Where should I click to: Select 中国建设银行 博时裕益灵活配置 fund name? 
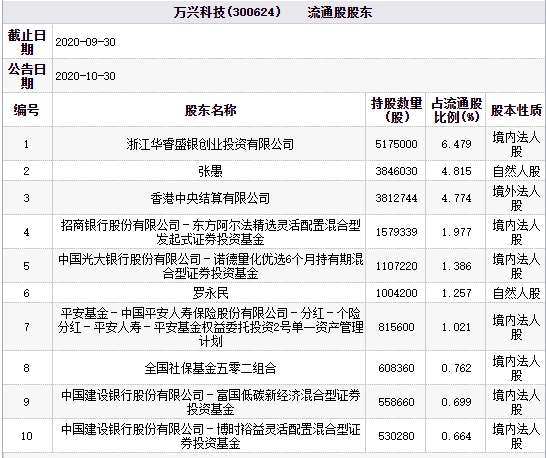point(210,436)
